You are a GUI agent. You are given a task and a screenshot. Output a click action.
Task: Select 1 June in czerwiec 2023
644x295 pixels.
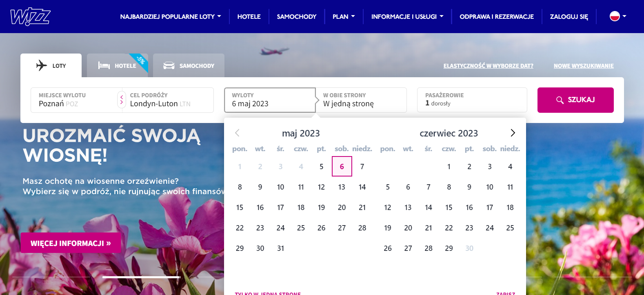tap(449, 166)
